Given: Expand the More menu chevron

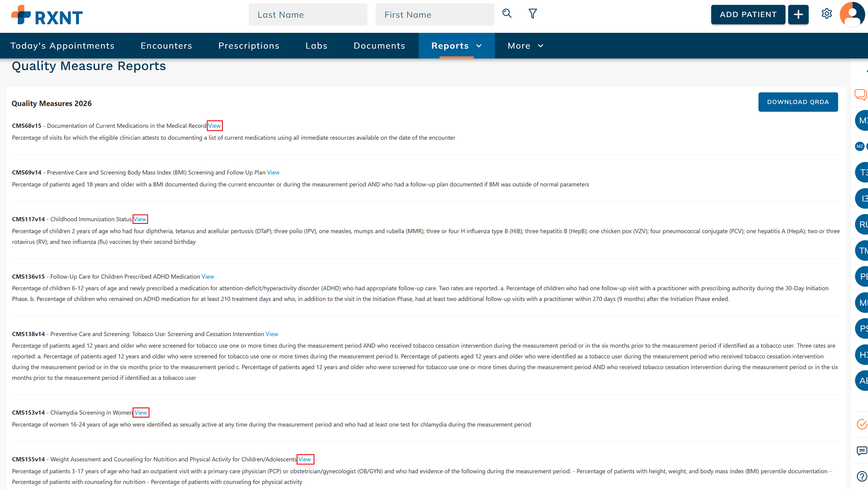Looking at the screenshot, I should pyautogui.click(x=540, y=46).
